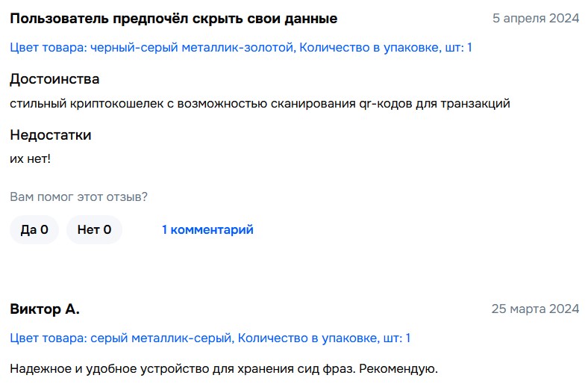Click the "Недостатки" section heading
Image resolution: width=588 pixels, height=387 pixels.
pyautogui.click(x=51, y=135)
